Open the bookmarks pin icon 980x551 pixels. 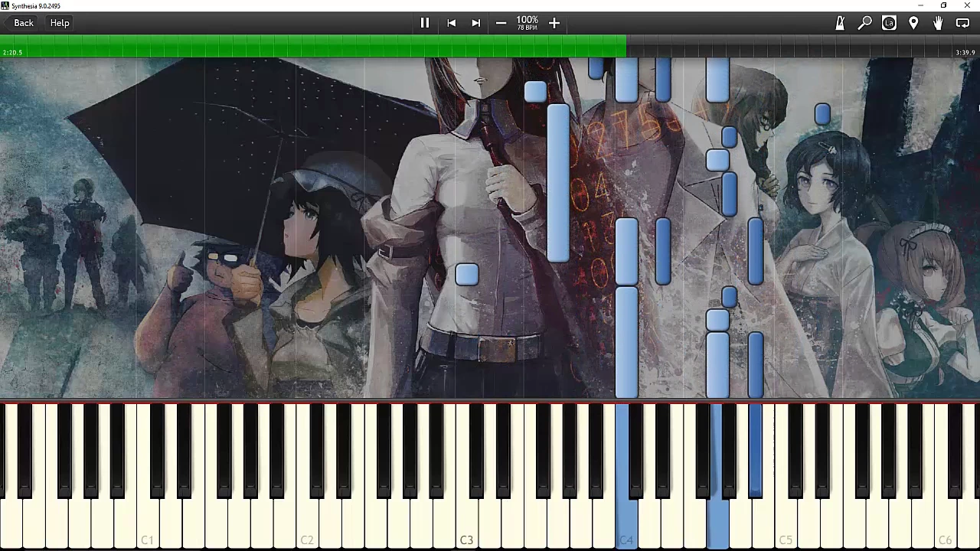coord(913,23)
